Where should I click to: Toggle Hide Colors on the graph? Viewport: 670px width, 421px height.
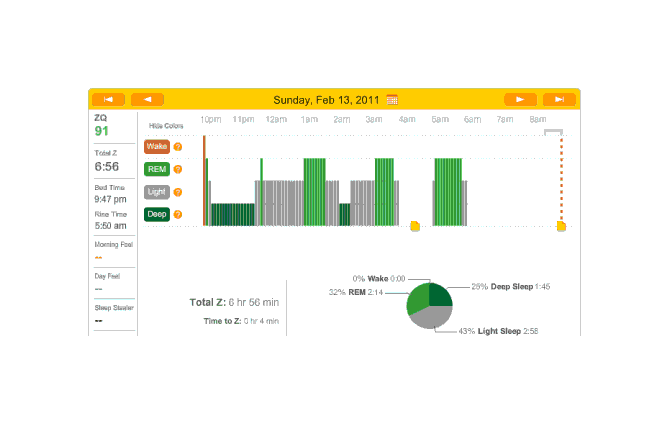pos(166,126)
